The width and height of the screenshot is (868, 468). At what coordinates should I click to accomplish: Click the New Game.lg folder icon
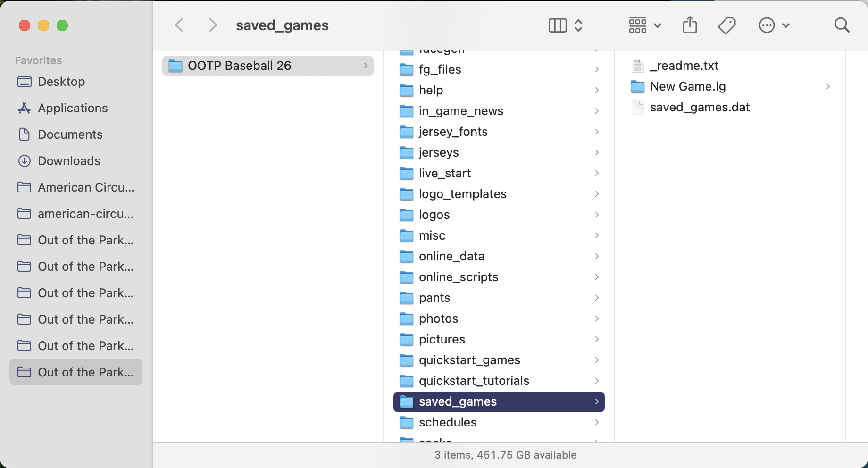click(x=638, y=86)
